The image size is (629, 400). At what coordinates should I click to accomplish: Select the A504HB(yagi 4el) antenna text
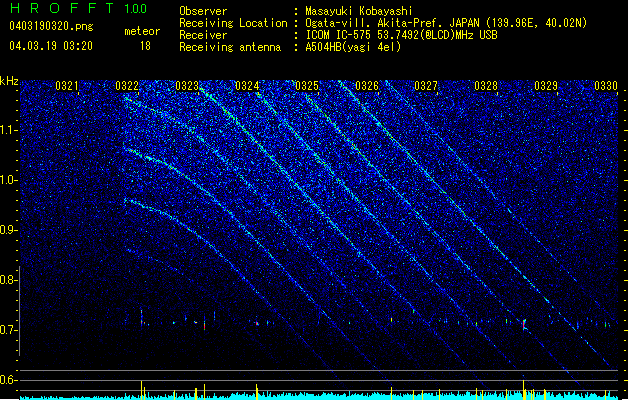[353, 47]
